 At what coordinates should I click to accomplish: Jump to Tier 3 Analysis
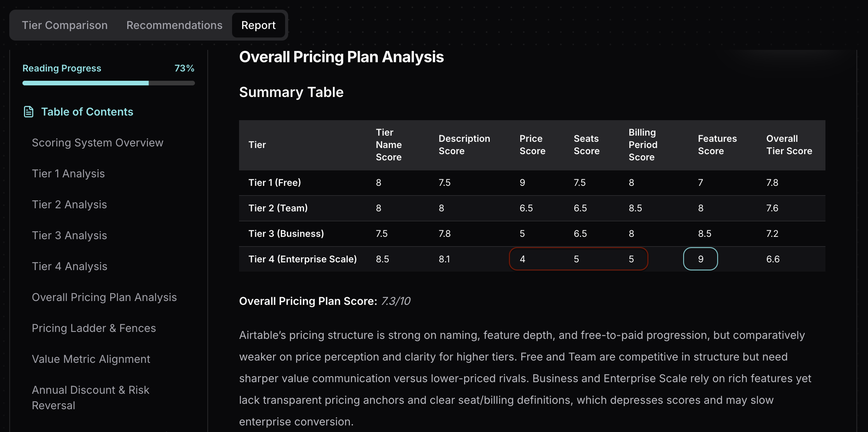69,235
